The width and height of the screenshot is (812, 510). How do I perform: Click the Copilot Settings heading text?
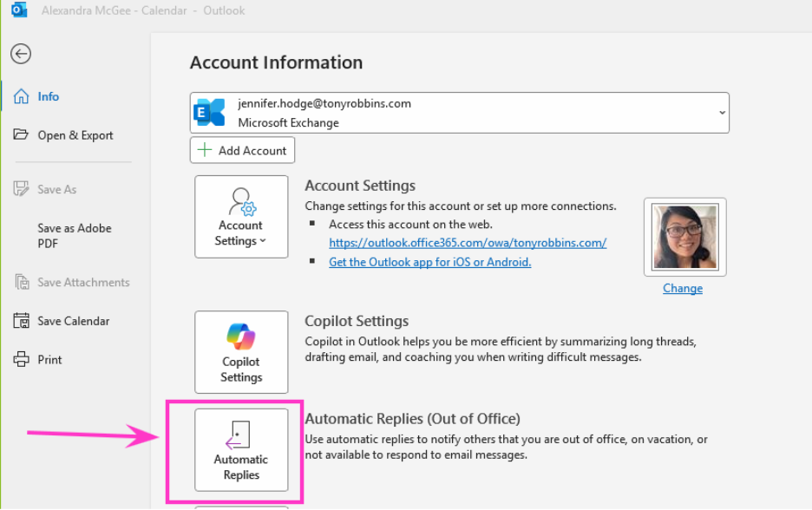357,321
